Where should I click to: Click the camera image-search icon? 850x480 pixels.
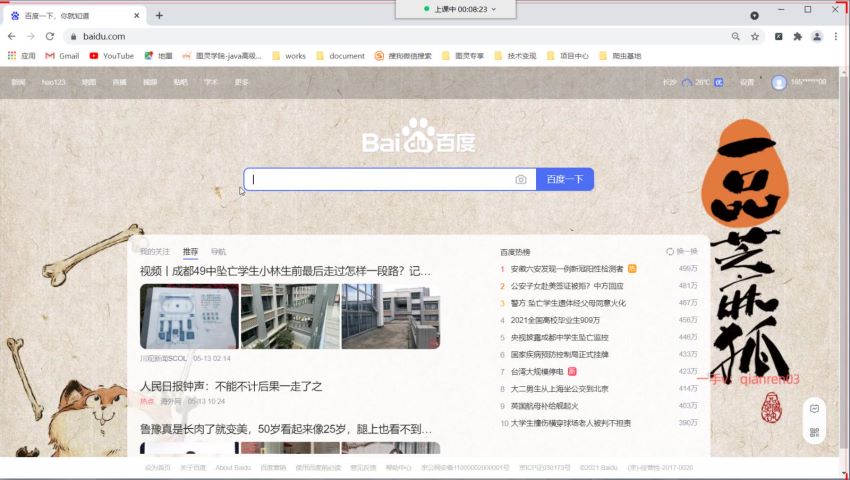point(521,180)
